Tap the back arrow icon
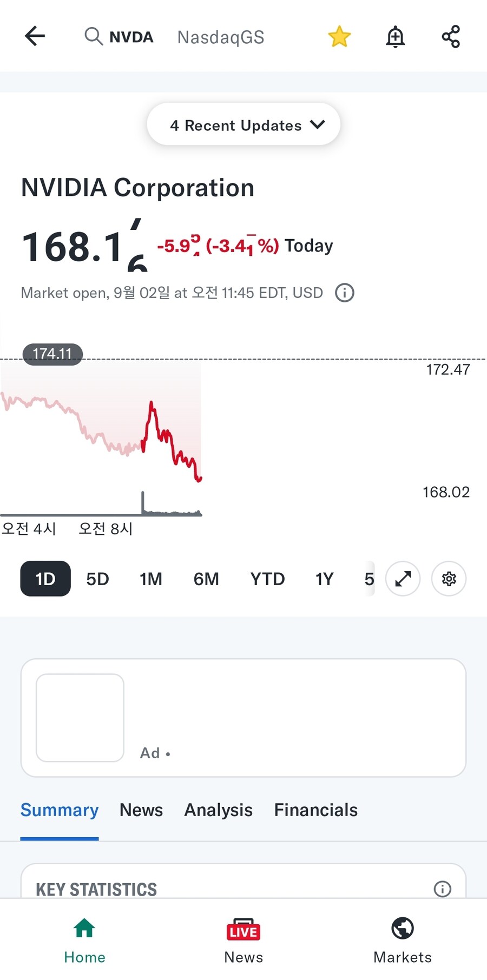 tap(35, 36)
